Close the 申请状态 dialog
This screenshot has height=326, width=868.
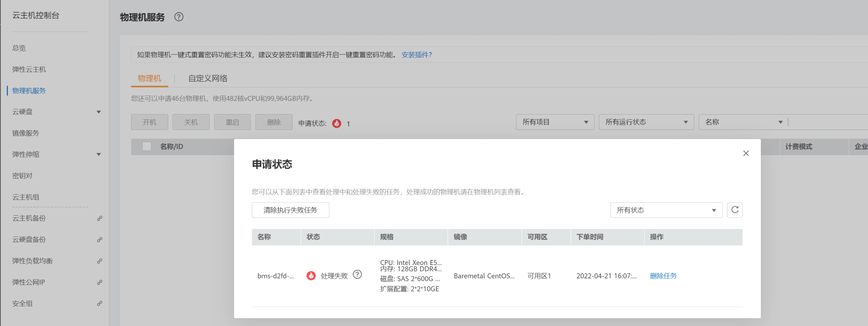point(746,153)
